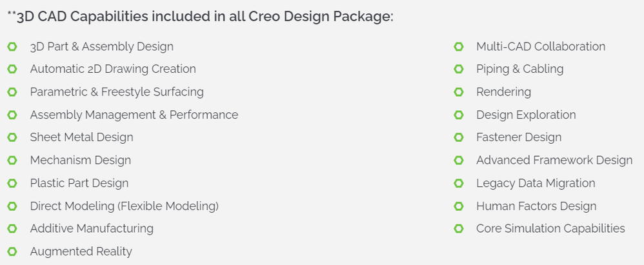Click Direct Modeling (Flexible Modeling) entry
Screen dimensions: 644x265
pos(125,206)
